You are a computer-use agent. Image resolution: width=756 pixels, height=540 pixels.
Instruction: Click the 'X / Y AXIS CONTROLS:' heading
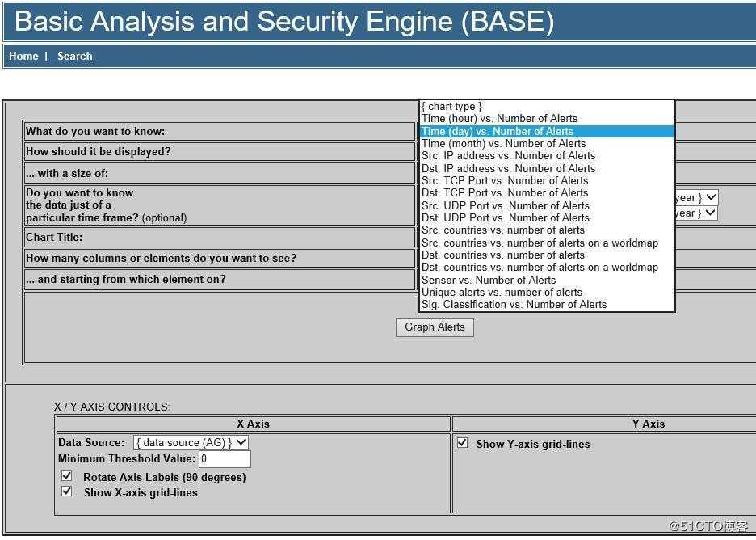[111, 407]
